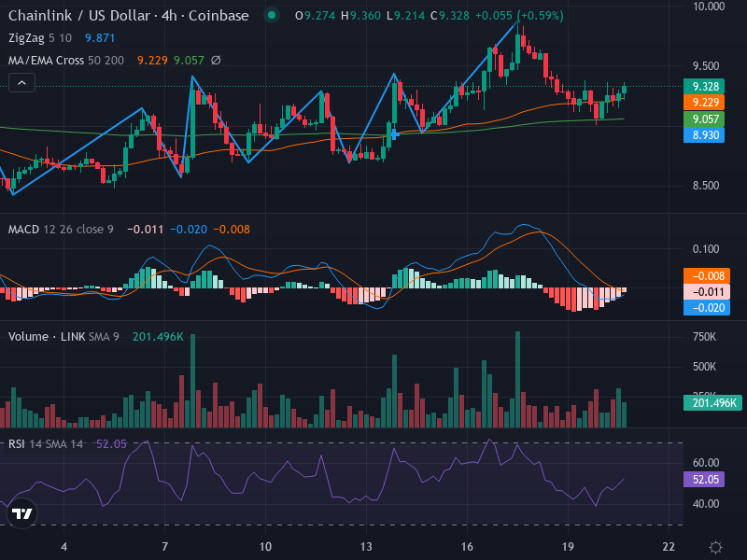747x560 pixels.
Task: Select the MA/EMA Cross 50 200 label
Action: (65, 61)
